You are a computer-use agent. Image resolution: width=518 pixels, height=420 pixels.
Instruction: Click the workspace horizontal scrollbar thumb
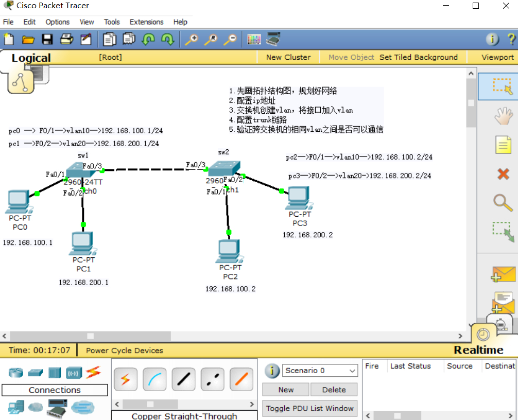(90, 336)
